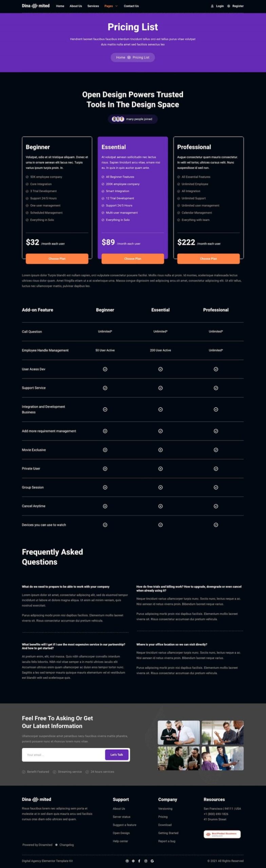This screenshot has height=868, width=266.
Task: Open the Facebook icon in the footer
Action: point(139,861)
